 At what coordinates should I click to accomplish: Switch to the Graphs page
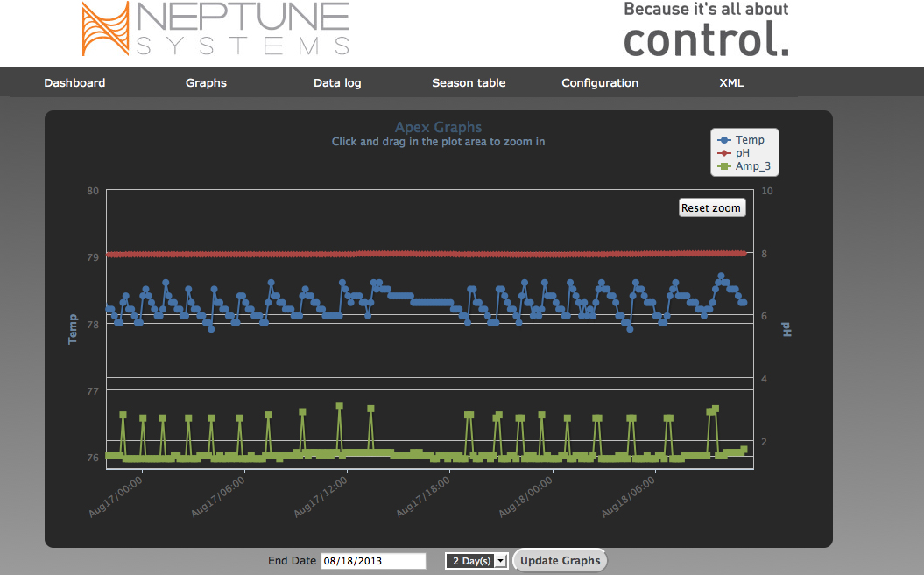tap(206, 83)
